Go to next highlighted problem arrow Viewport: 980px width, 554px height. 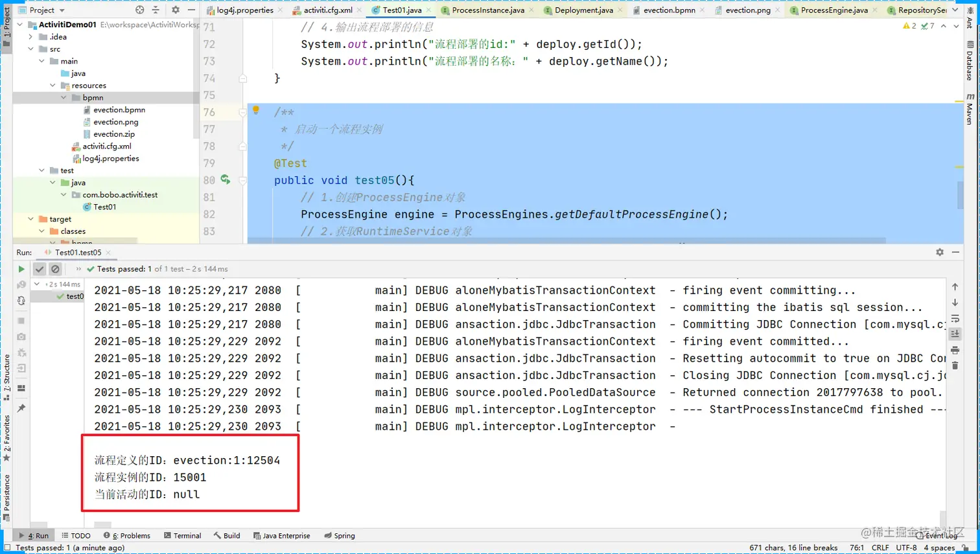pyautogui.click(x=956, y=26)
